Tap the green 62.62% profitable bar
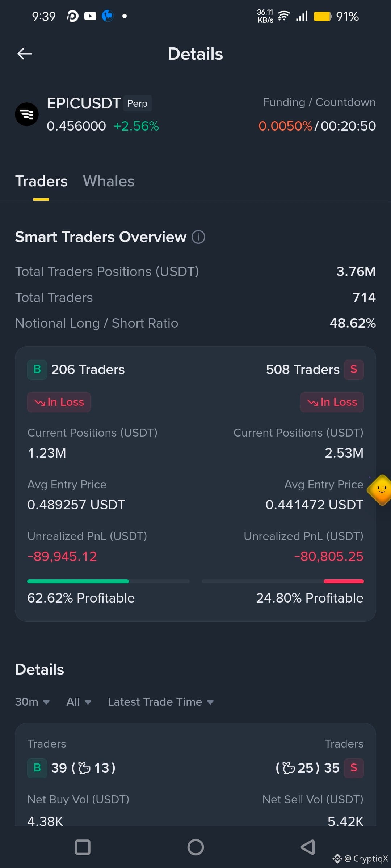The image size is (391, 868). point(78,582)
